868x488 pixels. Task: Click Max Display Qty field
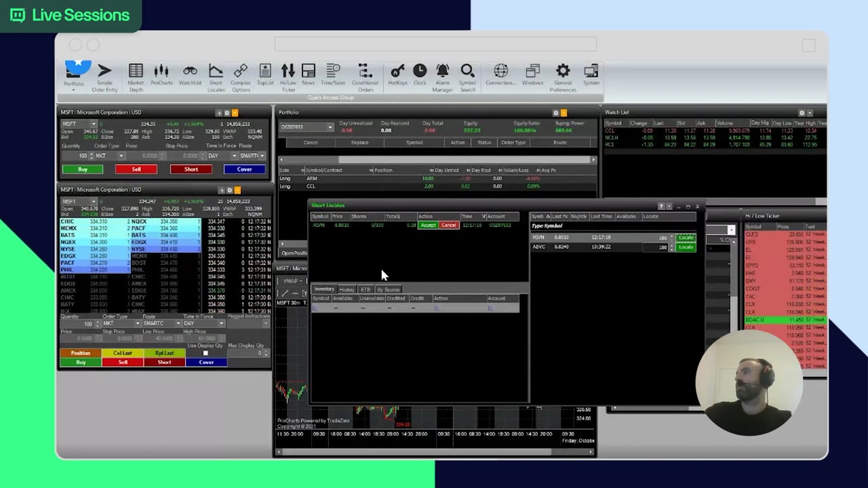click(247, 353)
